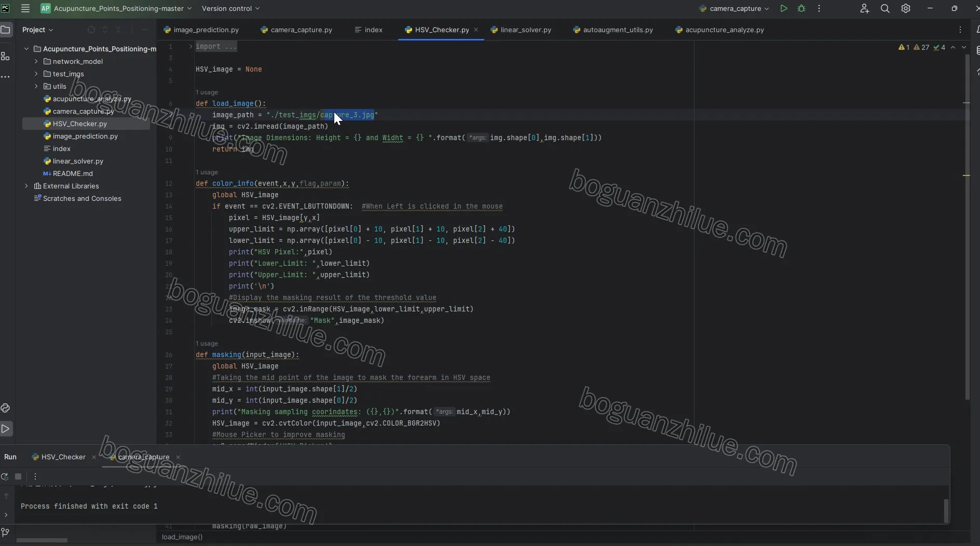Collapse all in Project panel
Image resolution: width=980 pixels, height=546 pixels.
pyautogui.click(x=118, y=30)
